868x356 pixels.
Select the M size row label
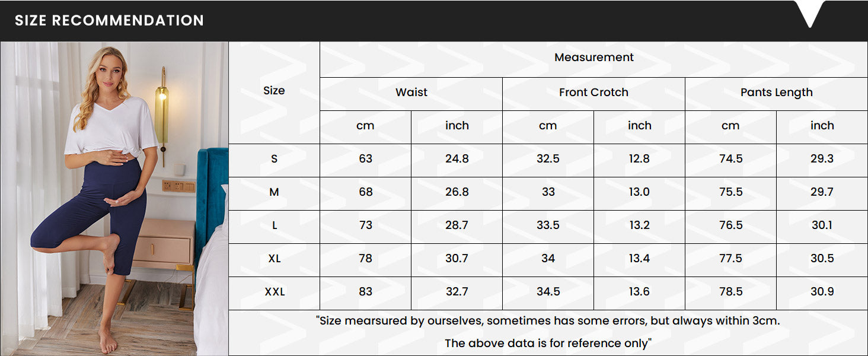(274, 192)
